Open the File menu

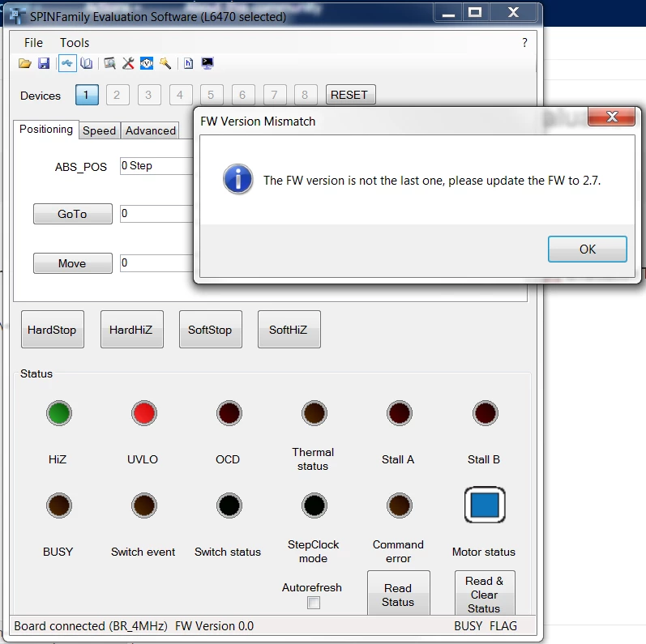(33, 43)
